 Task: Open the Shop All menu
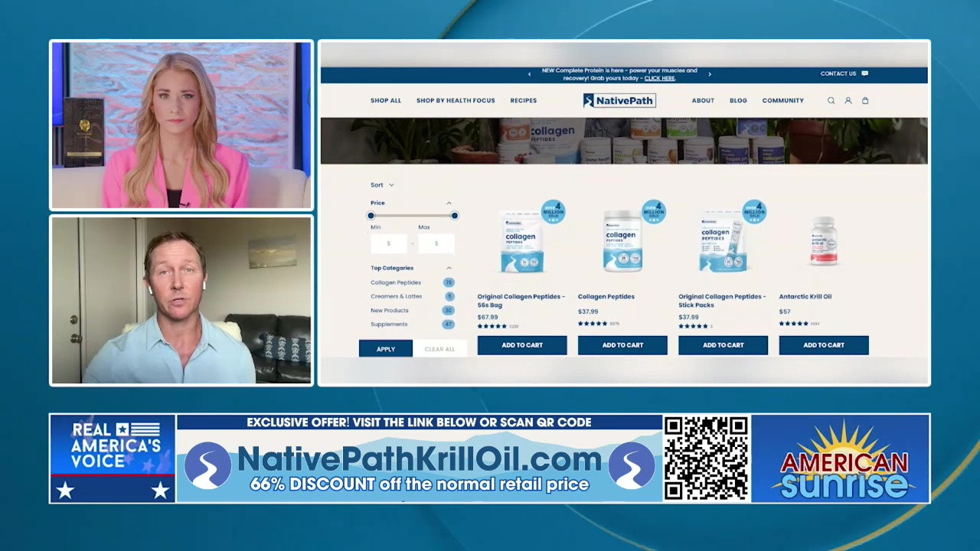[x=386, y=100]
